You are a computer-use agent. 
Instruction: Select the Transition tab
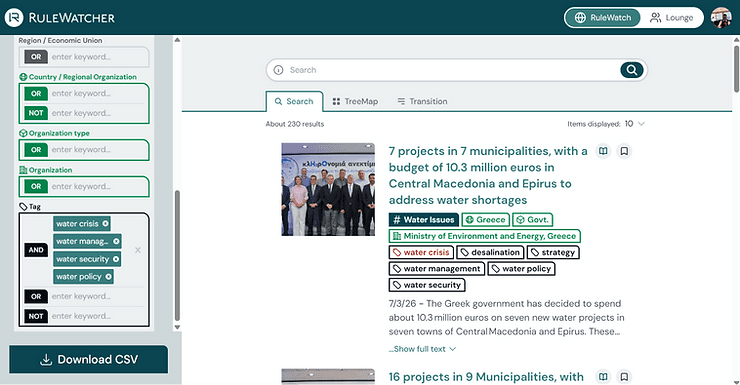(422, 101)
